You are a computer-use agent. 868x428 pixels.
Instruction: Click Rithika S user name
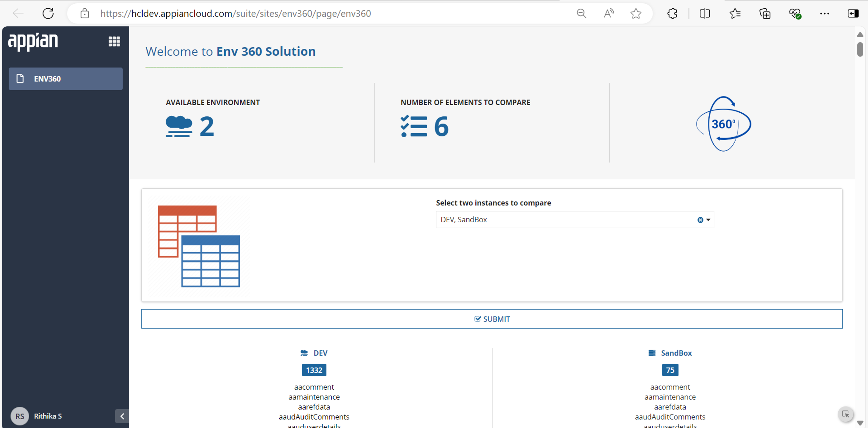click(x=48, y=416)
